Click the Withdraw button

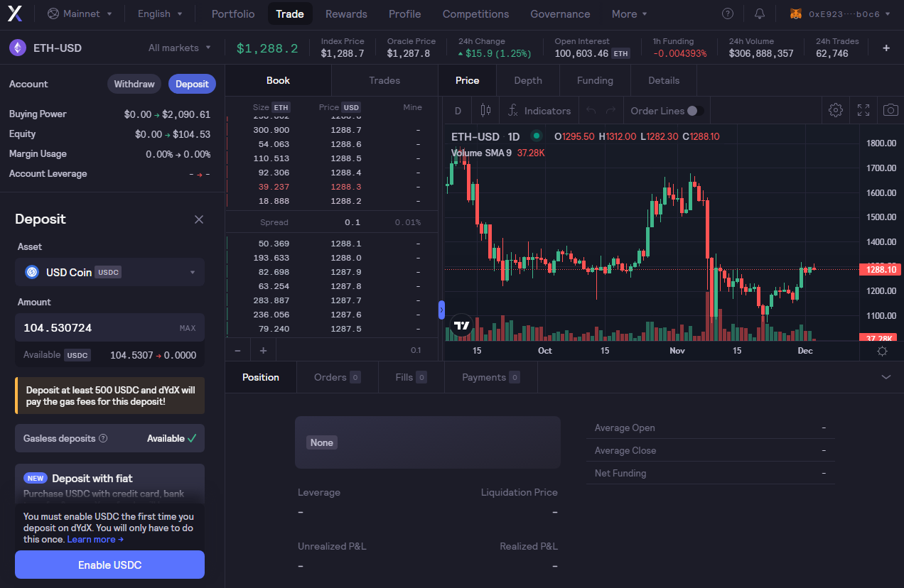pos(134,84)
